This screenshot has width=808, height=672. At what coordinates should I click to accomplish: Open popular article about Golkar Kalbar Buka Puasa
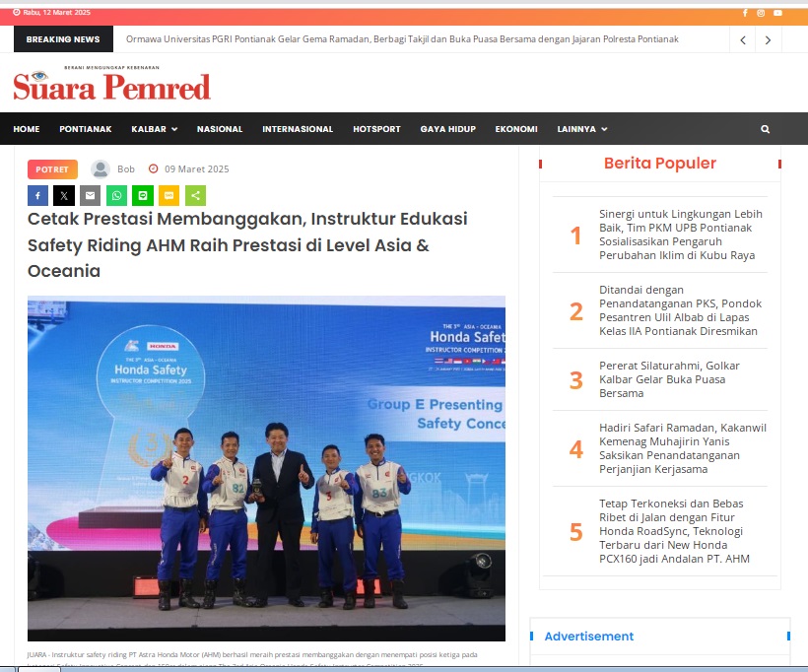669,379
